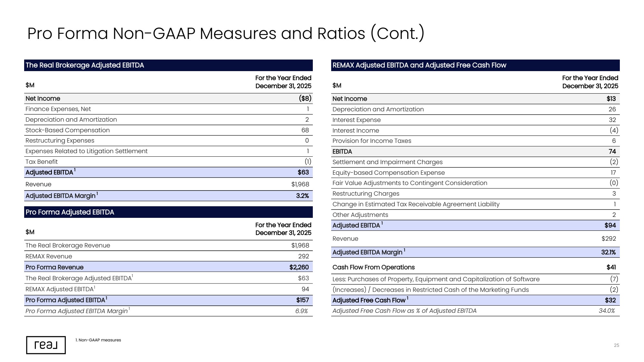Select the Adjusted Free Cash Flow $32 value
The width and height of the screenshot is (644, 362).
(x=610, y=300)
